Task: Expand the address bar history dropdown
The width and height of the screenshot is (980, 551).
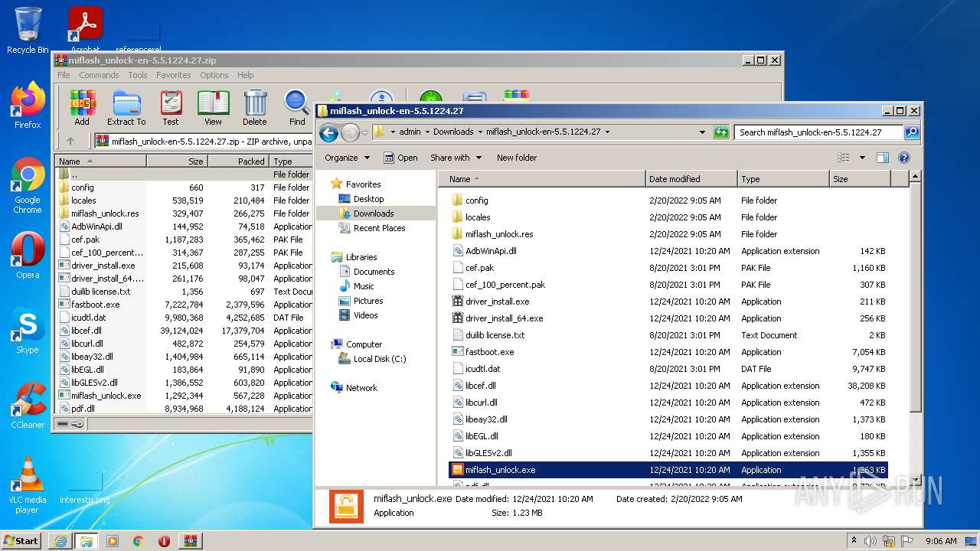Action: pos(702,132)
